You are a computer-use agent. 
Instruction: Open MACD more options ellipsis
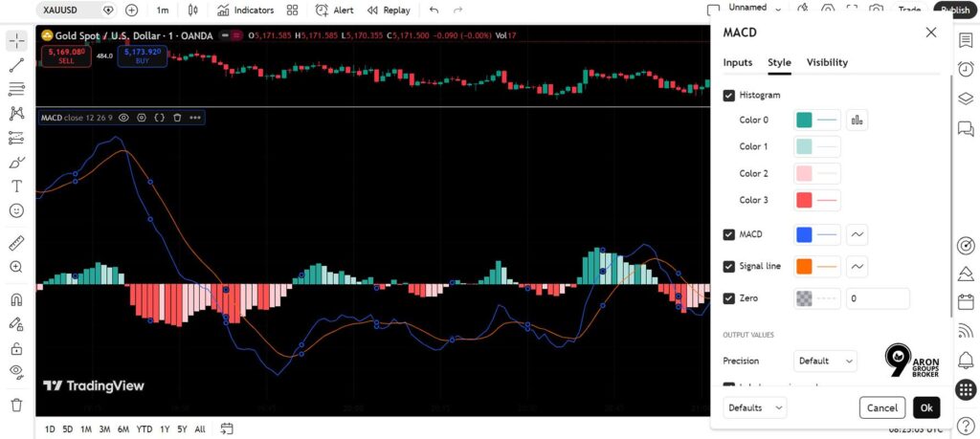pyautogui.click(x=195, y=118)
